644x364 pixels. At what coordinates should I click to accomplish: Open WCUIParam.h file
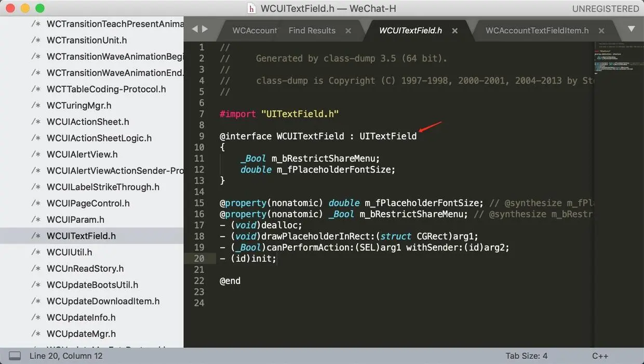[x=75, y=219]
